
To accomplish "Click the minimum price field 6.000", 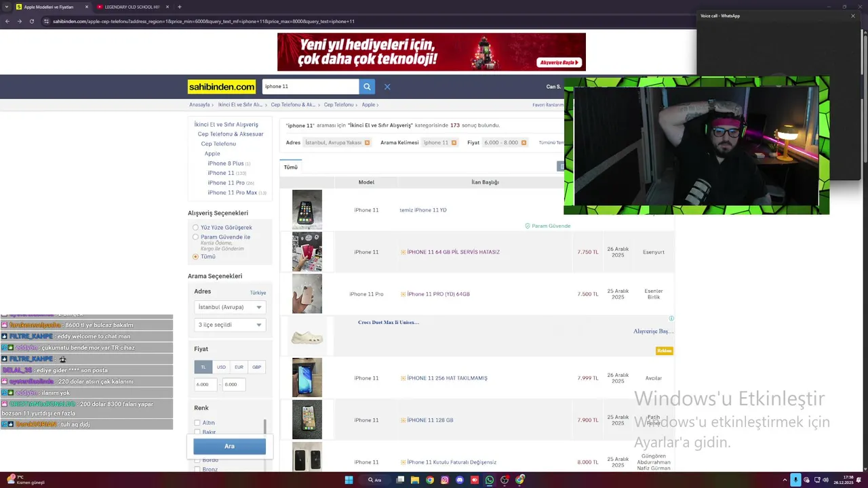I will point(206,384).
